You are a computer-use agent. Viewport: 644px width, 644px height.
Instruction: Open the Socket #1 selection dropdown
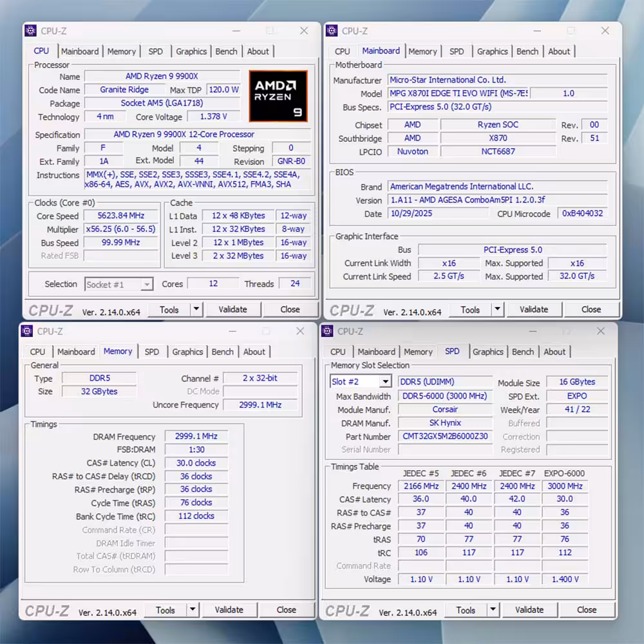point(147,284)
